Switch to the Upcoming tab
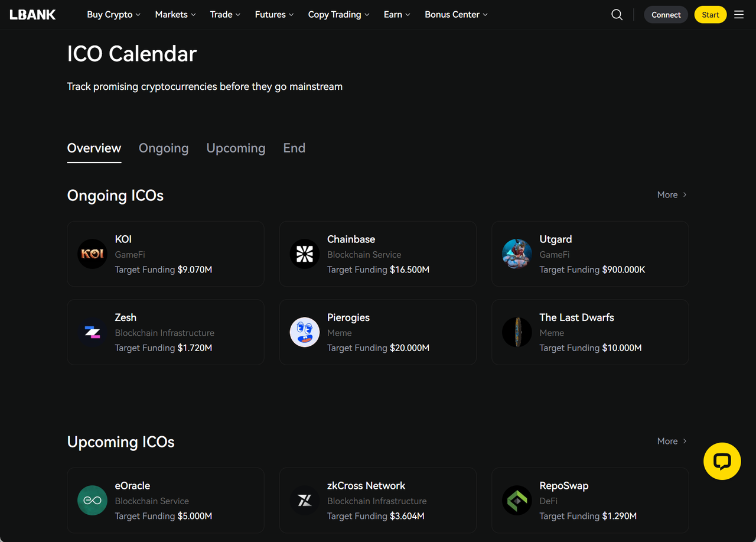Screen dimensions: 756x542 (236, 148)
